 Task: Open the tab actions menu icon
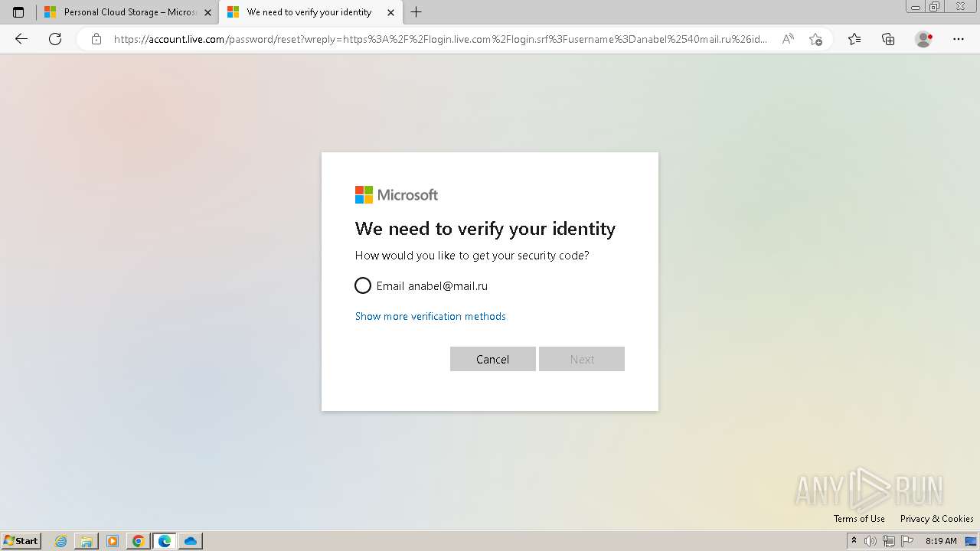tap(18, 12)
